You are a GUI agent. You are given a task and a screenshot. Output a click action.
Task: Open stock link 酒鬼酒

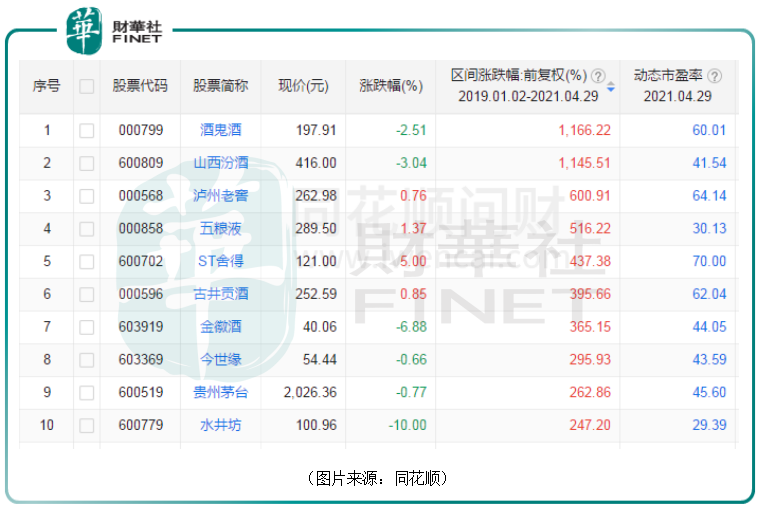tap(221, 130)
